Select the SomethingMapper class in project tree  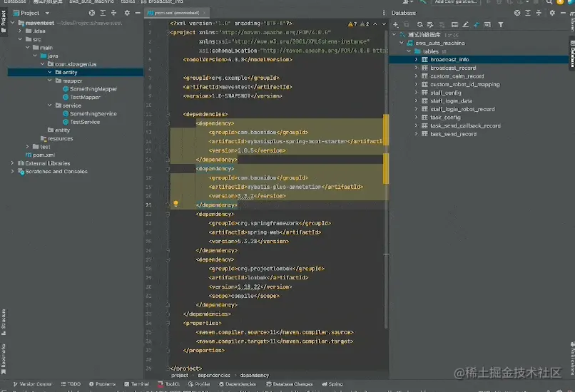pos(93,89)
